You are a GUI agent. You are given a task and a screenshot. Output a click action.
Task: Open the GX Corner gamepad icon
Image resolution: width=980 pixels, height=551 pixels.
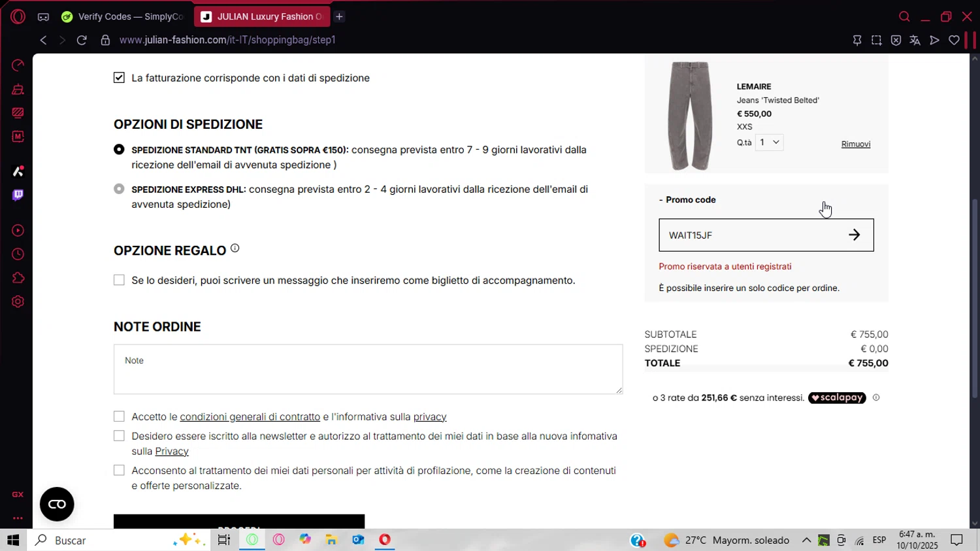[x=43, y=17]
